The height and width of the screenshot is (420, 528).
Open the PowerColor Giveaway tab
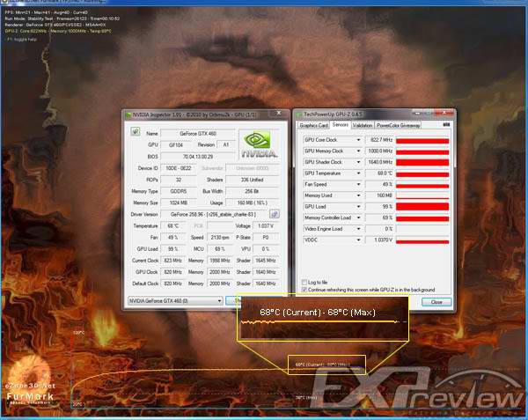398,126
